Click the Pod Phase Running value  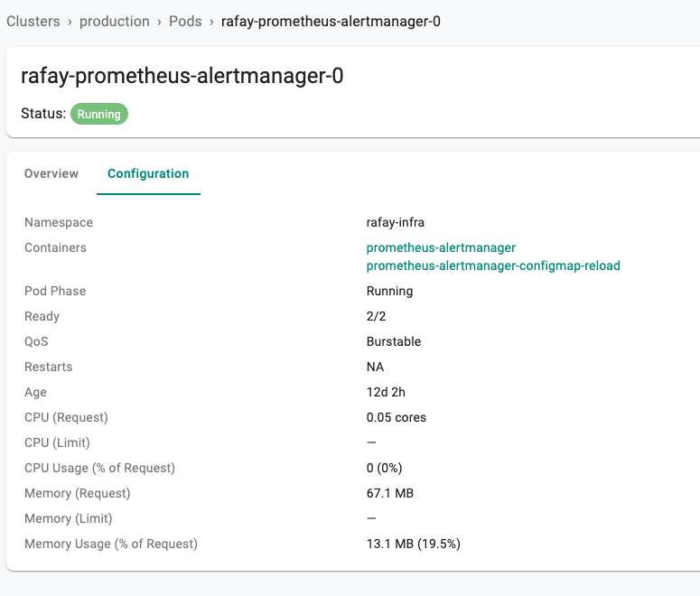tap(389, 291)
